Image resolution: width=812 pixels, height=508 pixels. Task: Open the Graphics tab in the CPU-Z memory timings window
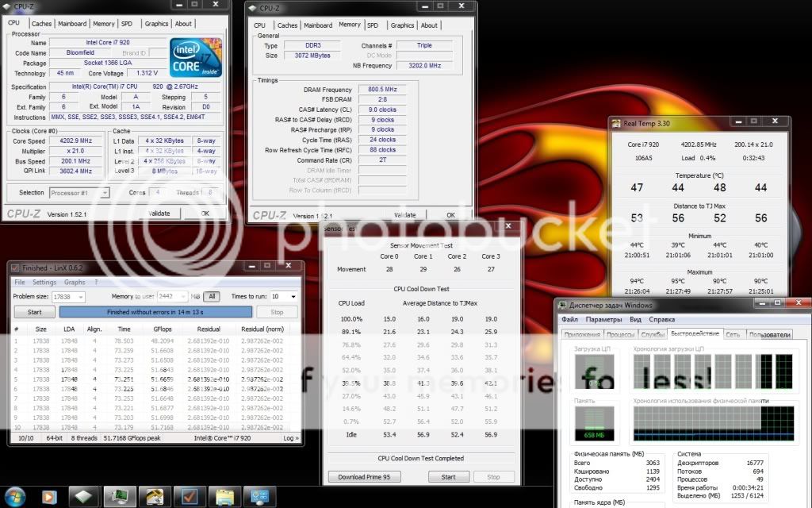[402, 25]
